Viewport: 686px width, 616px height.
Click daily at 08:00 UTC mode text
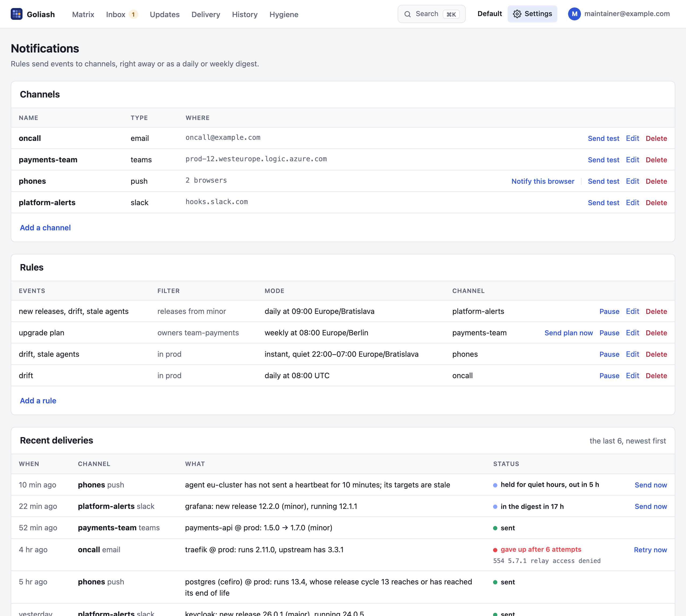click(297, 376)
